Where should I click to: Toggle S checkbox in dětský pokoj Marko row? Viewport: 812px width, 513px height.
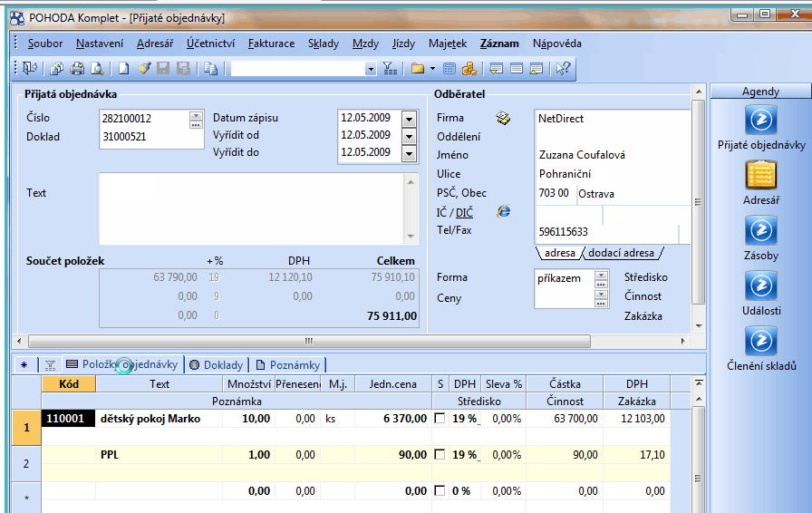(x=440, y=418)
